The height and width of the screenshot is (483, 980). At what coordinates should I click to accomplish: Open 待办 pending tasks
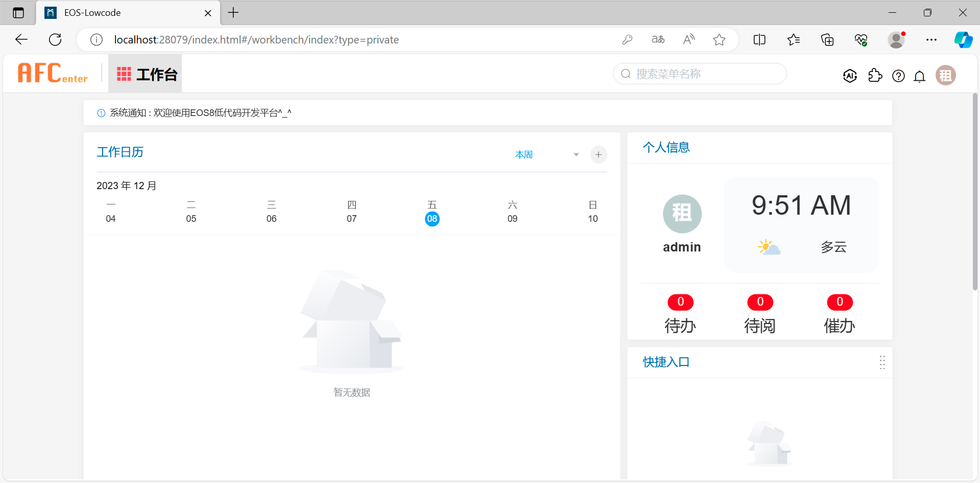point(680,325)
